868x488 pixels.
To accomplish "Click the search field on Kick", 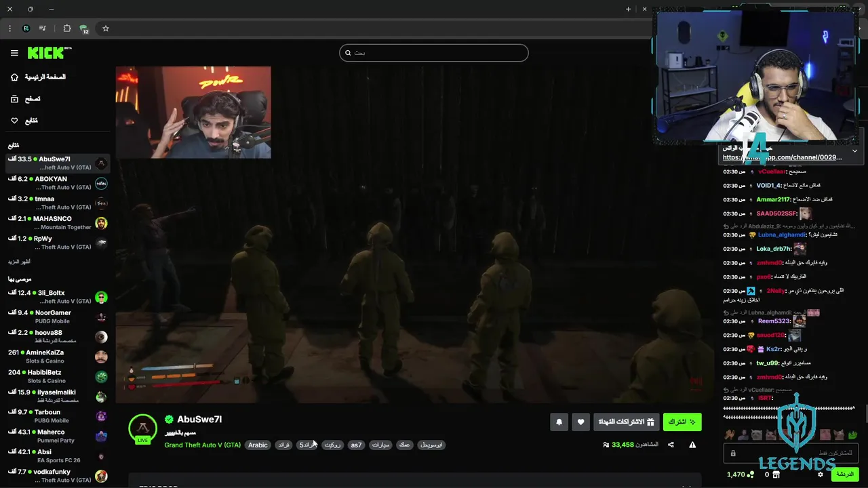I will coord(434,53).
